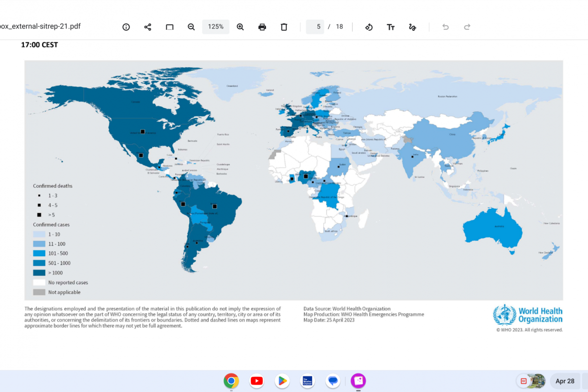
Task: Click the redo arrow
Action: (x=467, y=27)
